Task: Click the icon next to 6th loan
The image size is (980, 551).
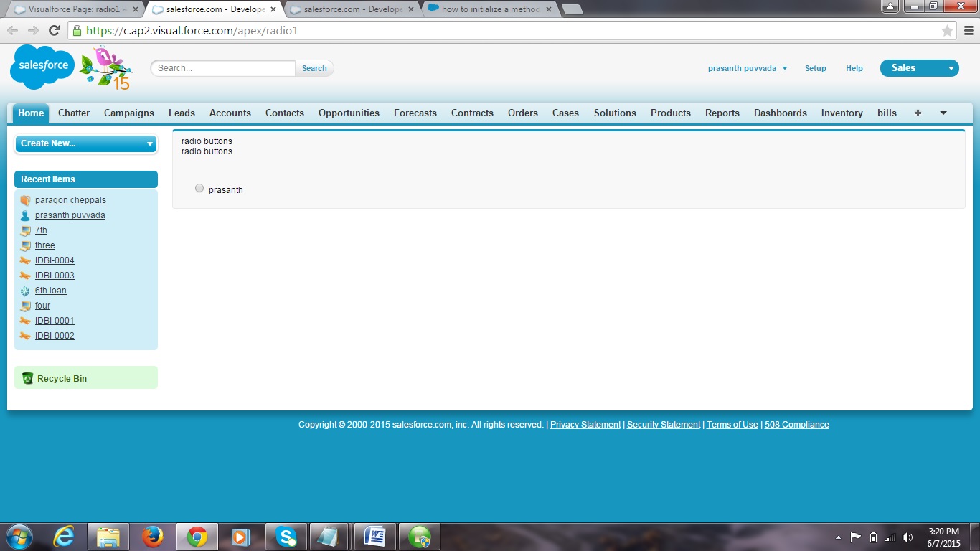Action: click(x=26, y=291)
